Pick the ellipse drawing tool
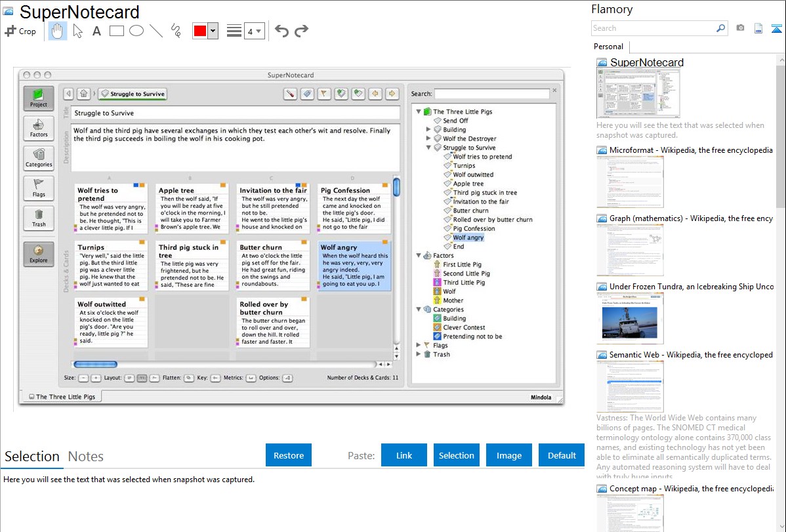 [136, 31]
